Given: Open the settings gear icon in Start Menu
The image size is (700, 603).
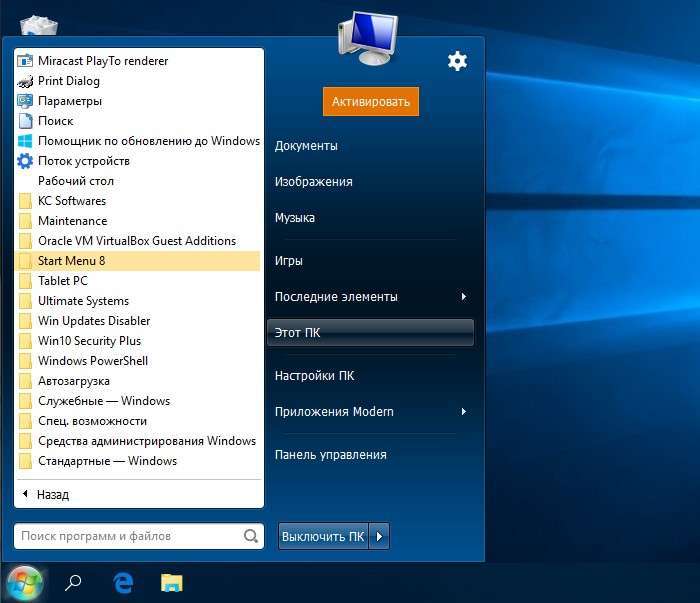Looking at the screenshot, I should pyautogui.click(x=458, y=61).
